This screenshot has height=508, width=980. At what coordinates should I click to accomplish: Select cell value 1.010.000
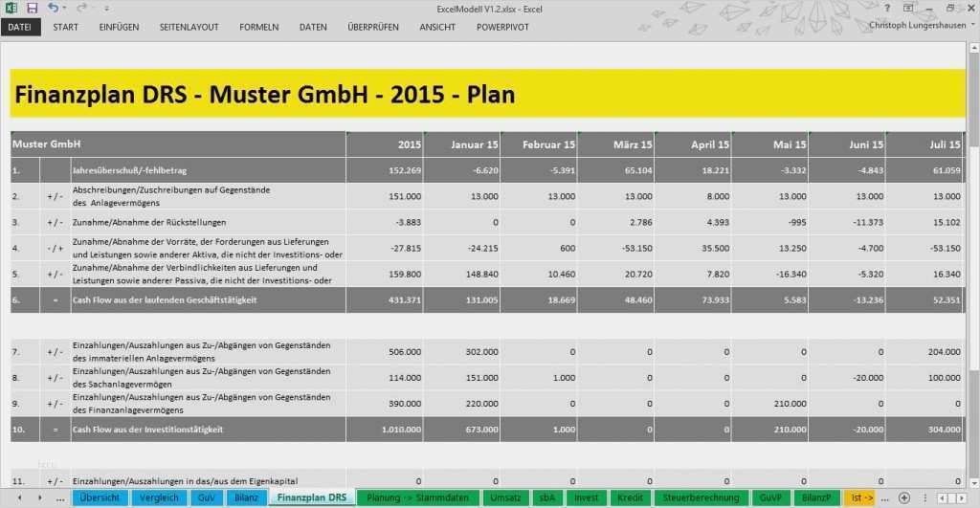pyautogui.click(x=385, y=430)
